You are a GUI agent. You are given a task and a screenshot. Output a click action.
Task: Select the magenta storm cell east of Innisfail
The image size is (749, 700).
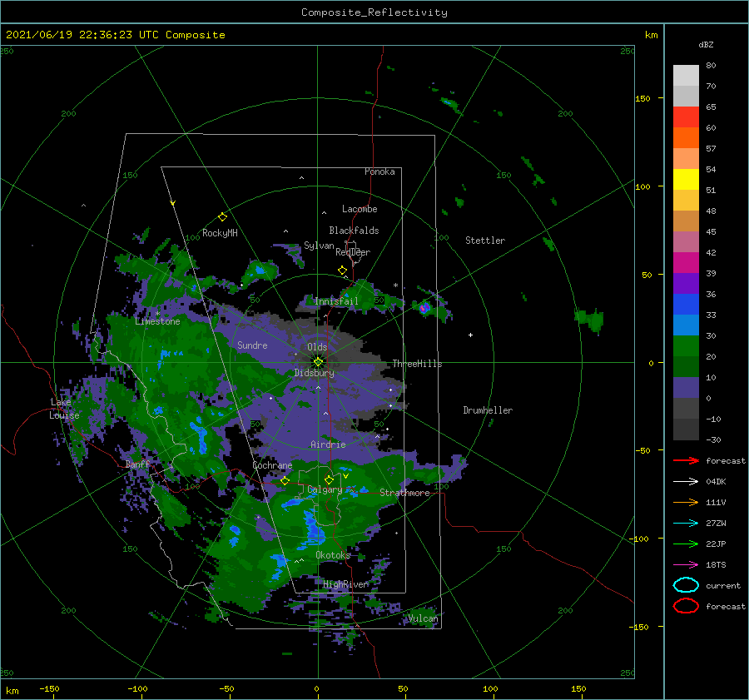[x=424, y=308]
